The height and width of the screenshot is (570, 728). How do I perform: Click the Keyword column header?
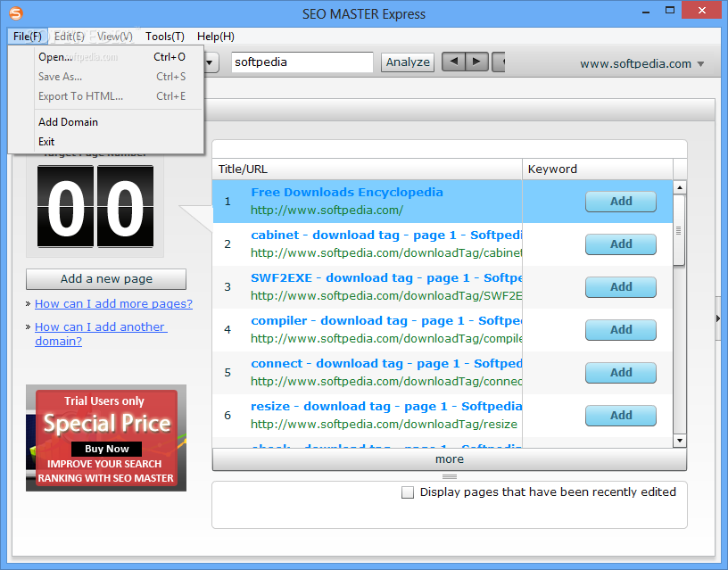(x=598, y=169)
